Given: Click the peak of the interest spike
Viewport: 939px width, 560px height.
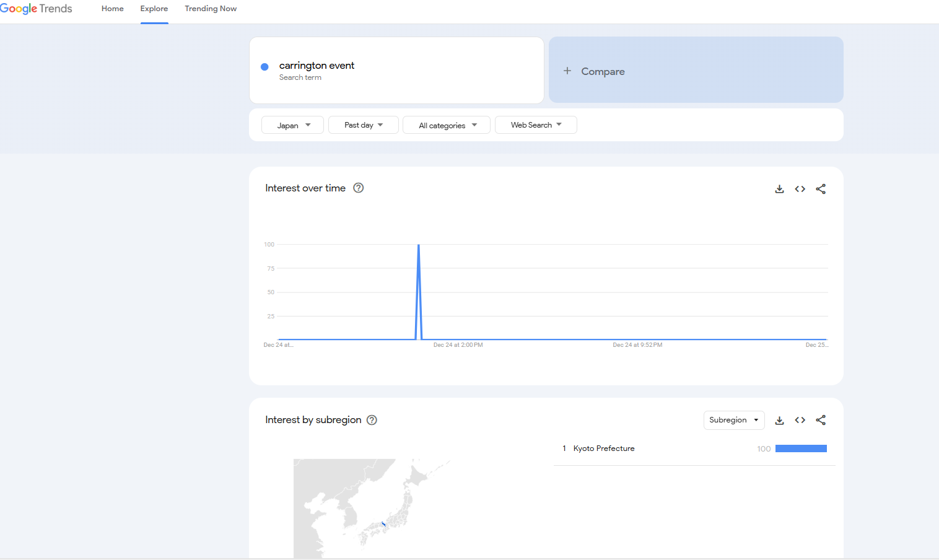Looking at the screenshot, I should point(419,245).
